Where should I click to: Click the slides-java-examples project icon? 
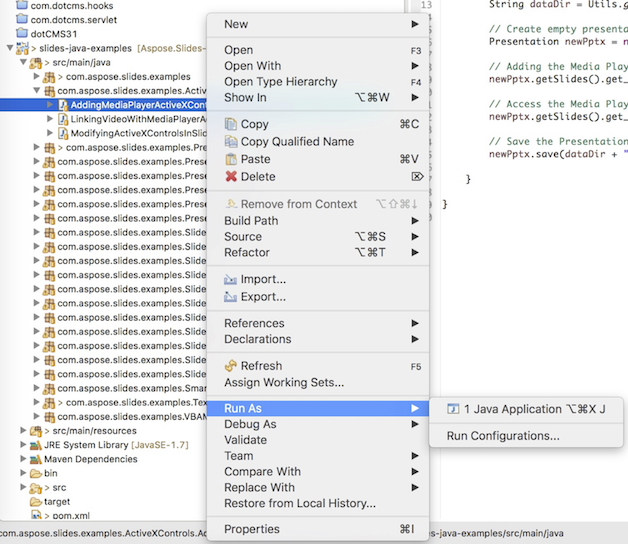[x=22, y=48]
